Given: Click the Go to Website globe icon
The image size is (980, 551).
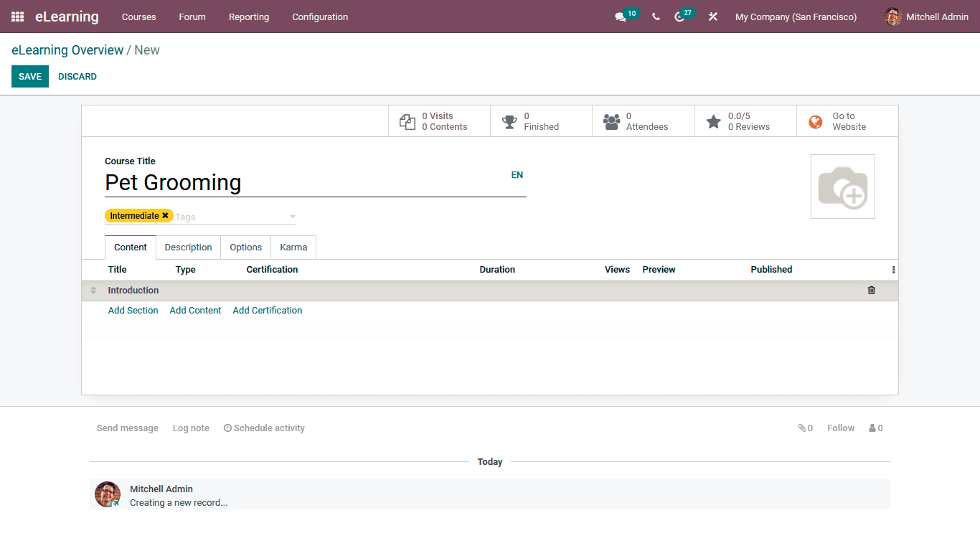Looking at the screenshot, I should pos(815,121).
